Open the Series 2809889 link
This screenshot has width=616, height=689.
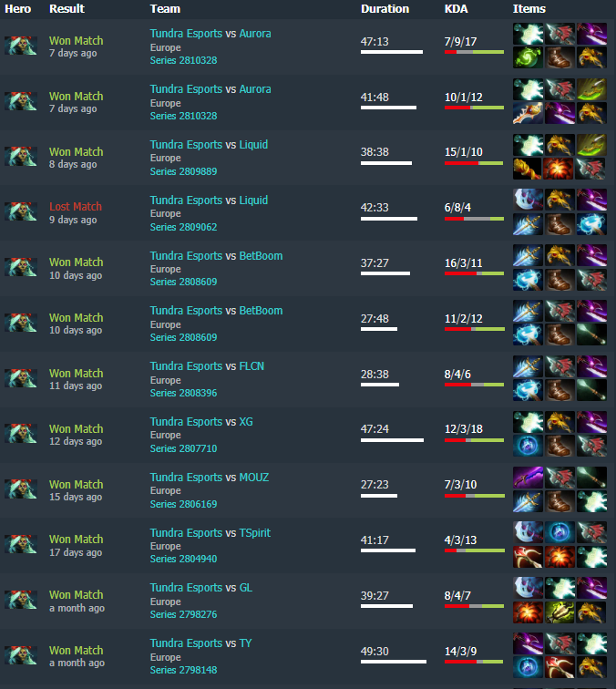183,171
